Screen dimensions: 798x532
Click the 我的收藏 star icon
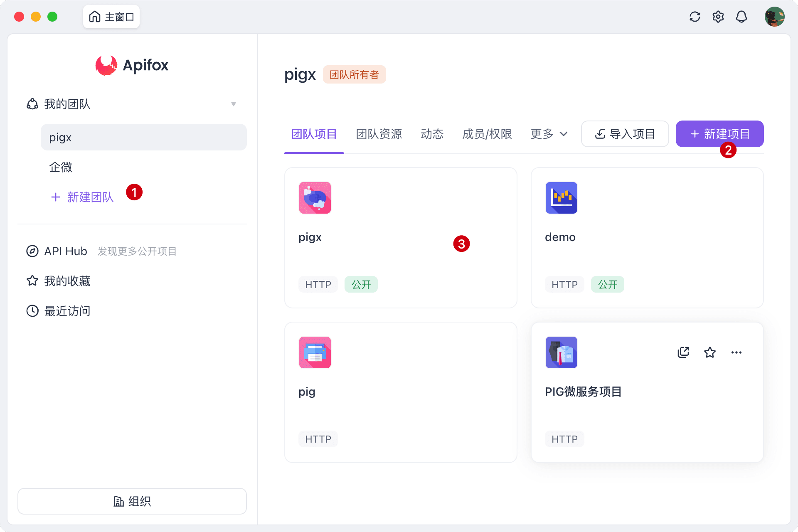pyautogui.click(x=32, y=281)
